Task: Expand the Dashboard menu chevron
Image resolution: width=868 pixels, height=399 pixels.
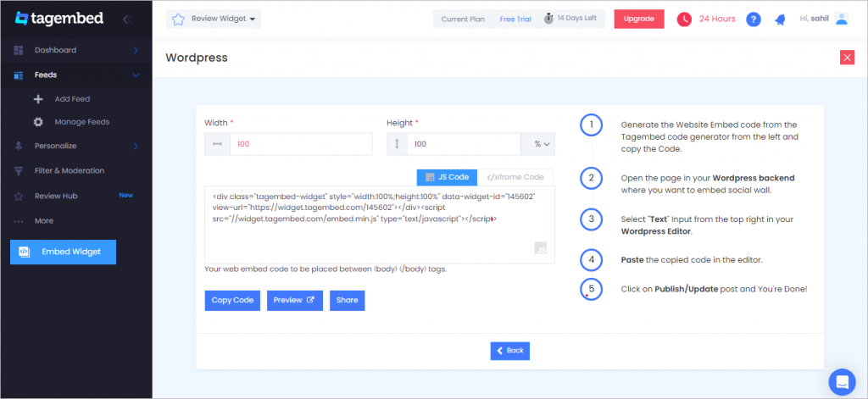Action: point(136,50)
